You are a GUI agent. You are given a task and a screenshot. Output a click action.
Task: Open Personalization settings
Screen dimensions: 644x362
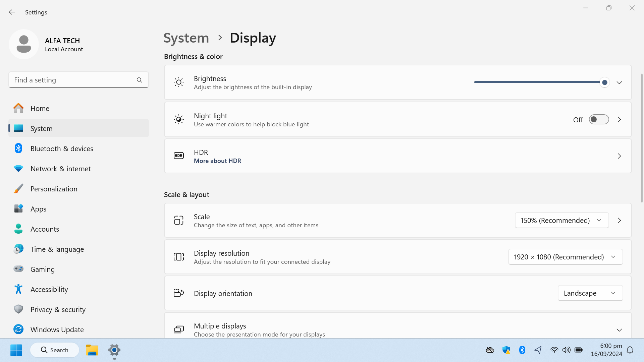78,189
